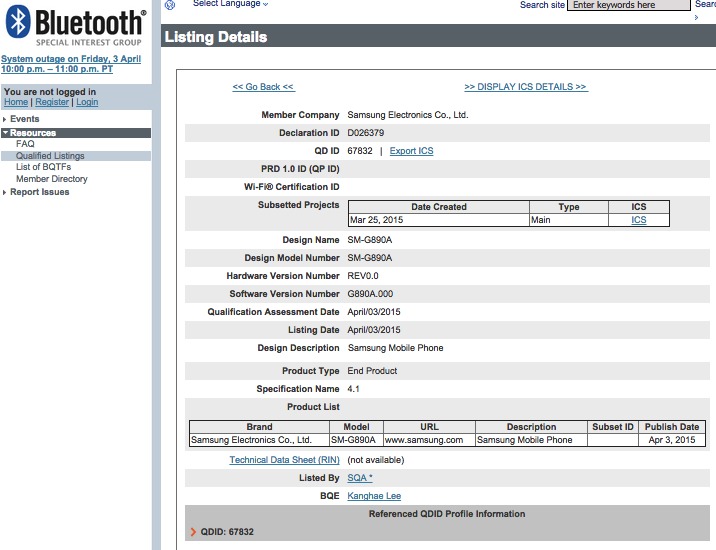Click the globe language icon
Screen dimensions: 716x550
point(170,5)
